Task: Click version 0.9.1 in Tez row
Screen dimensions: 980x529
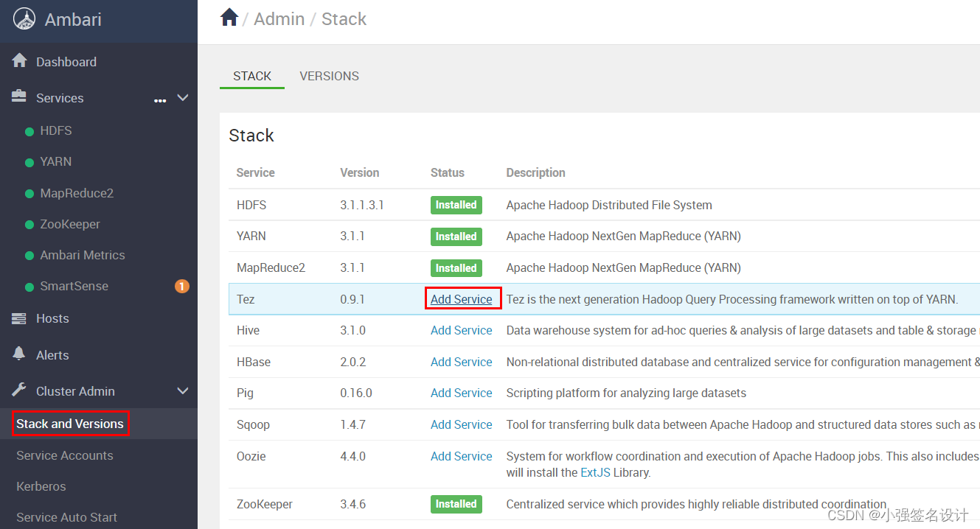Action: 352,299
